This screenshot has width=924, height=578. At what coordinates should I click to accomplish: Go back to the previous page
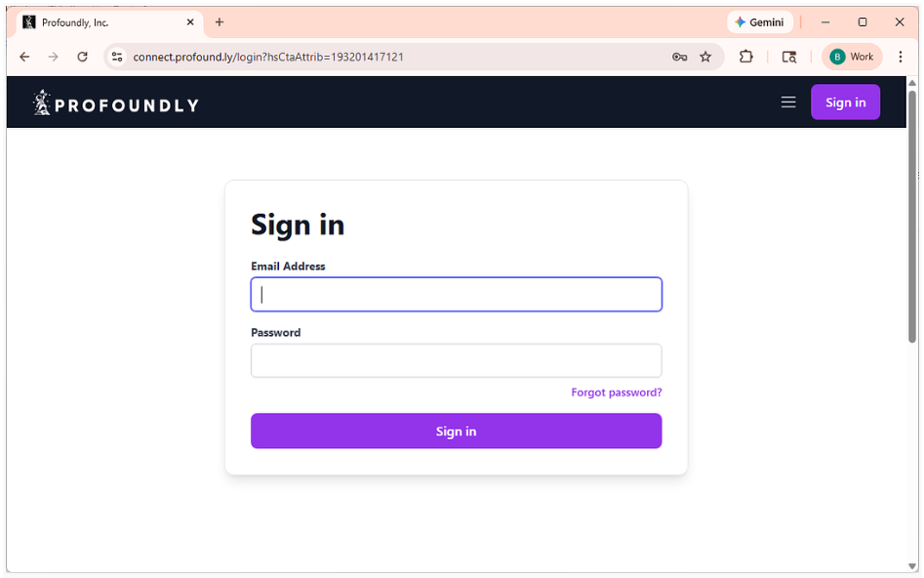coord(23,57)
